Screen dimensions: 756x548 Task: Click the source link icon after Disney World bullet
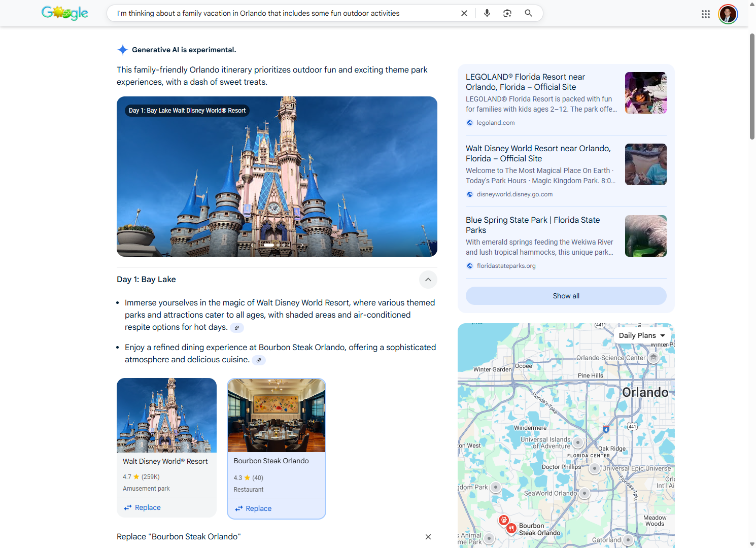237,327
